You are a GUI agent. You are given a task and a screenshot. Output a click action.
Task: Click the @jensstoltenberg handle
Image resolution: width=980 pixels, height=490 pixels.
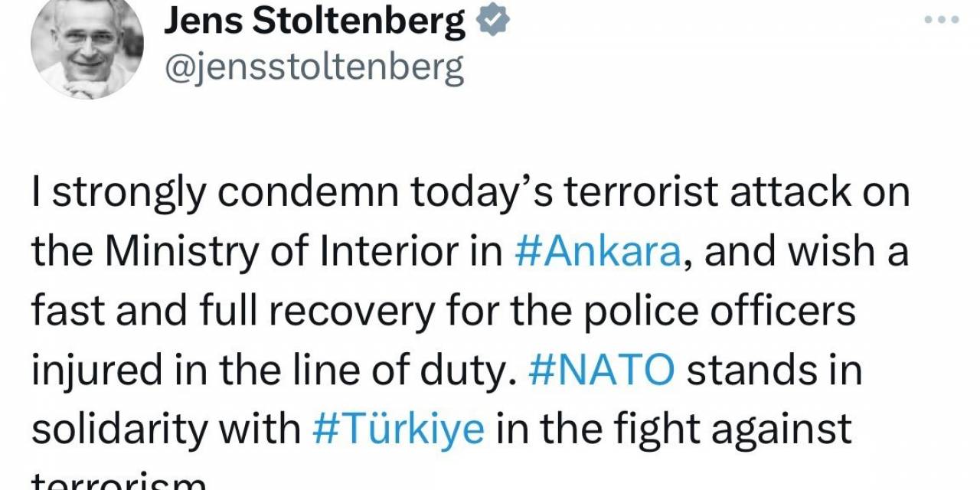click(x=314, y=65)
